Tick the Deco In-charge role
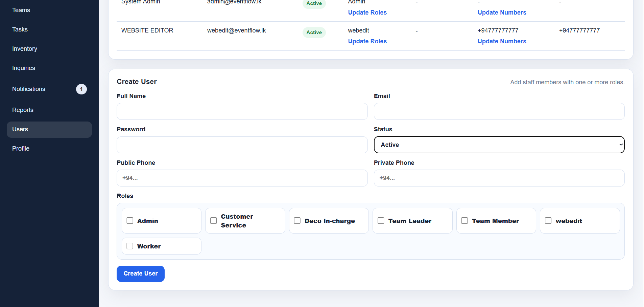 tap(297, 221)
